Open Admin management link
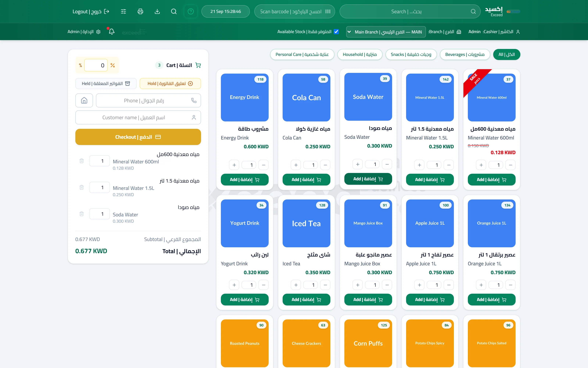The height and width of the screenshot is (368, 588). click(x=84, y=32)
